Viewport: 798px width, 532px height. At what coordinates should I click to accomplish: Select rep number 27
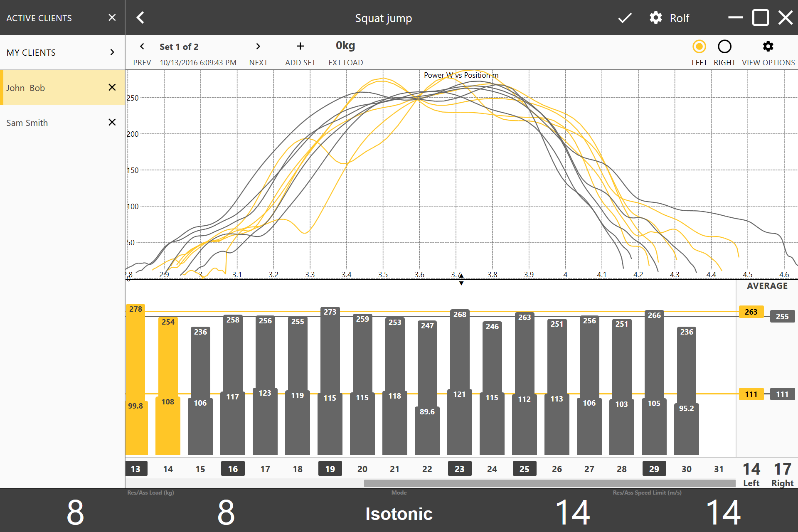(589, 469)
